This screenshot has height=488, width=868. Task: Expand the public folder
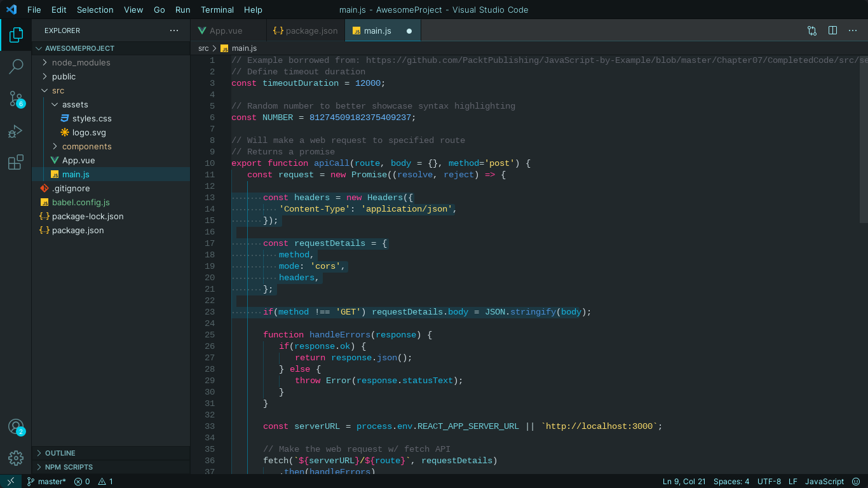click(111, 76)
